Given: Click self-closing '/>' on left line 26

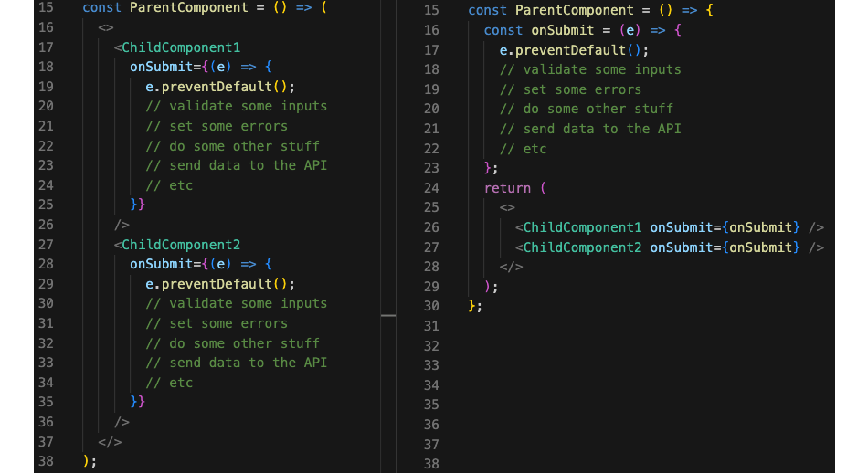Looking at the screenshot, I should point(122,225).
